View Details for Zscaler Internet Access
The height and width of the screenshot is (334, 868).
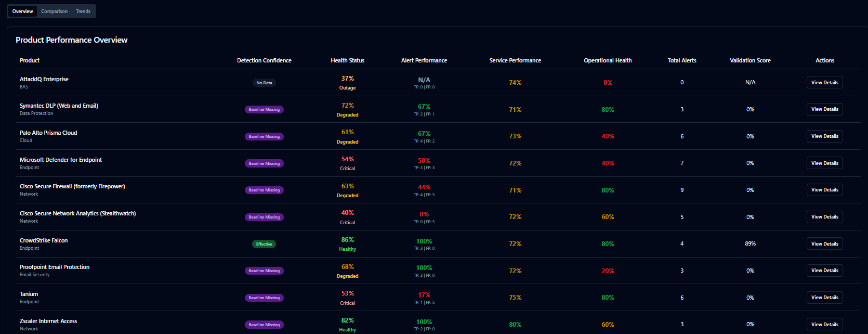(824, 324)
